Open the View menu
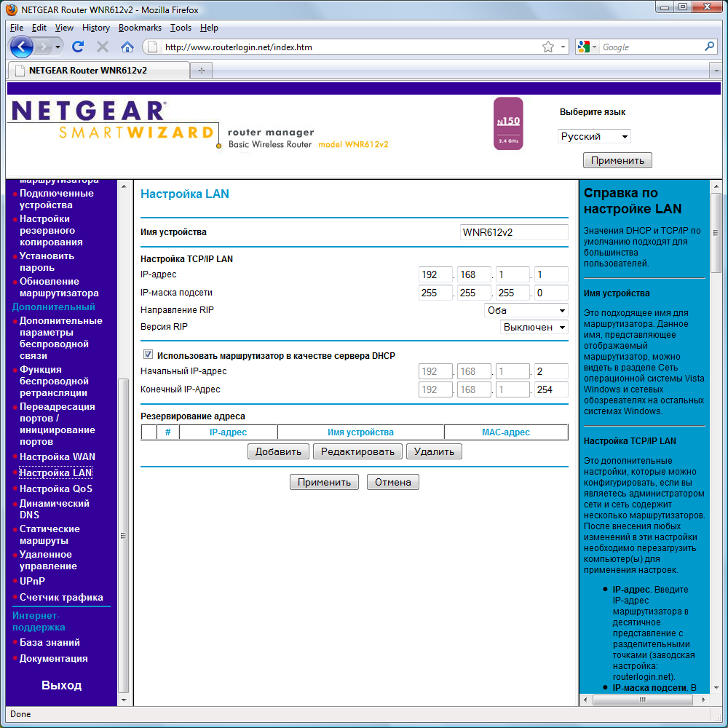The width and height of the screenshot is (728, 728). point(64,28)
